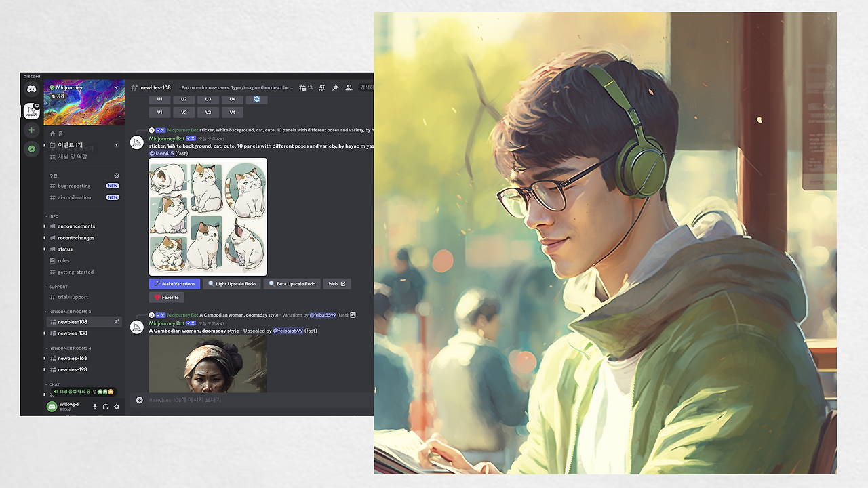Click the V2 variation button
868x488 pixels.
(x=184, y=113)
